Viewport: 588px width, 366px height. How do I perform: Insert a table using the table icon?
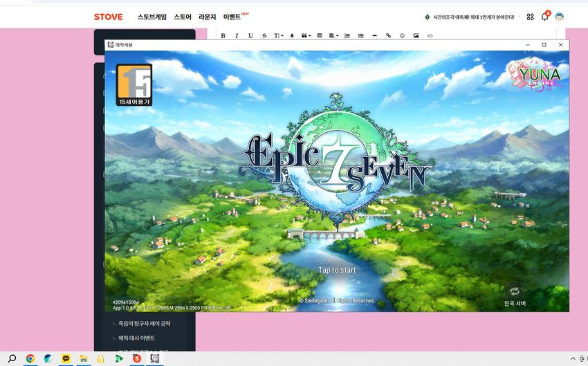(320, 35)
